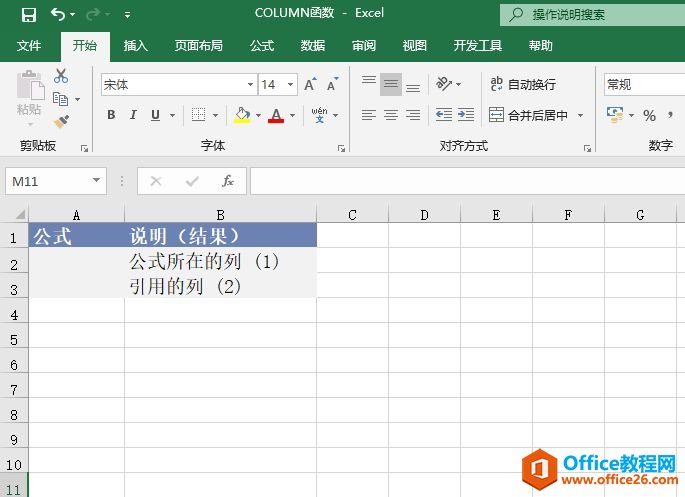The height and width of the screenshot is (497, 685).
Task: Open the 视图 tab
Action: point(415,45)
